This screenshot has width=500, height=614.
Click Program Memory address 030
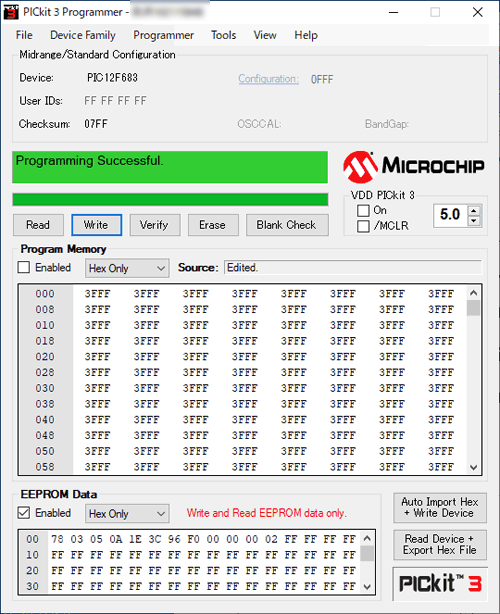pyautogui.click(x=45, y=388)
